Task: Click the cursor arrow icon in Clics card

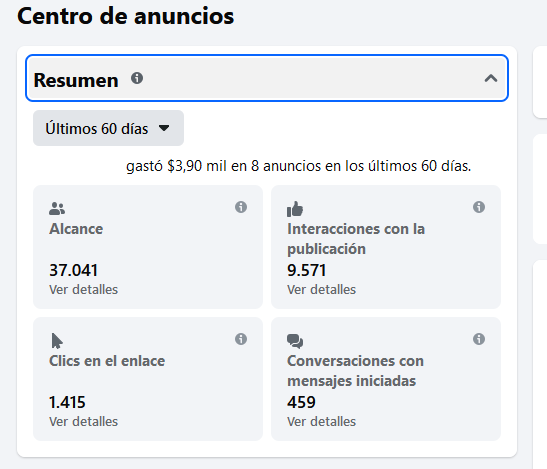Action: coord(57,341)
